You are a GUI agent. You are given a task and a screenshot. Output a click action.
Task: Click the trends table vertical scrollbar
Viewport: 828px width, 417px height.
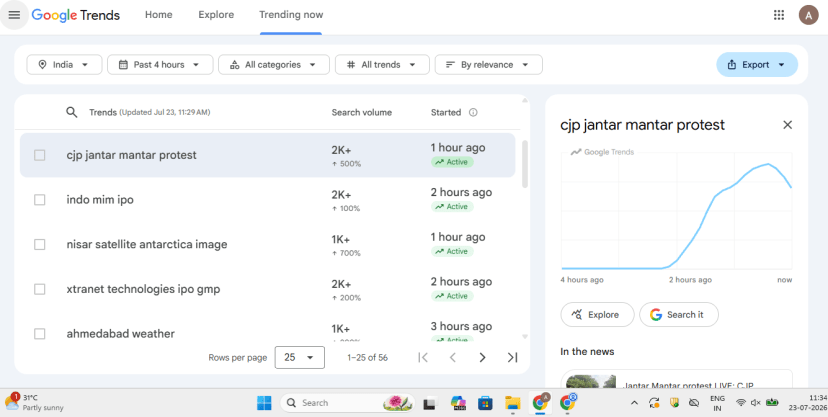coord(525,164)
